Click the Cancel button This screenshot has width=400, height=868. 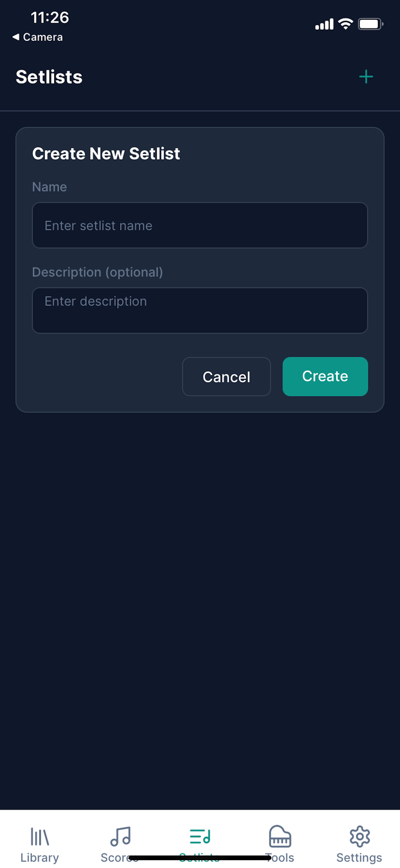pos(226,377)
